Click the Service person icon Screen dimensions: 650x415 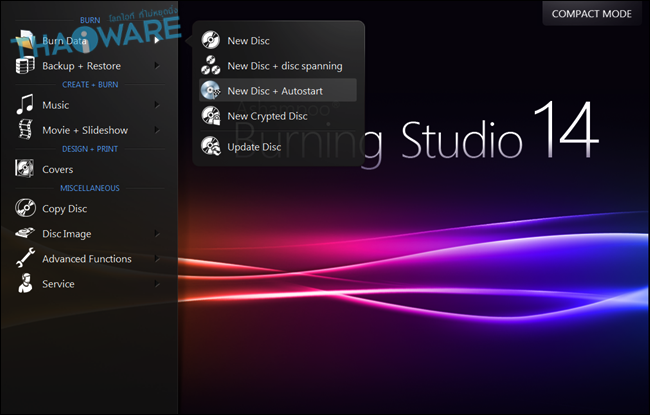(x=25, y=283)
